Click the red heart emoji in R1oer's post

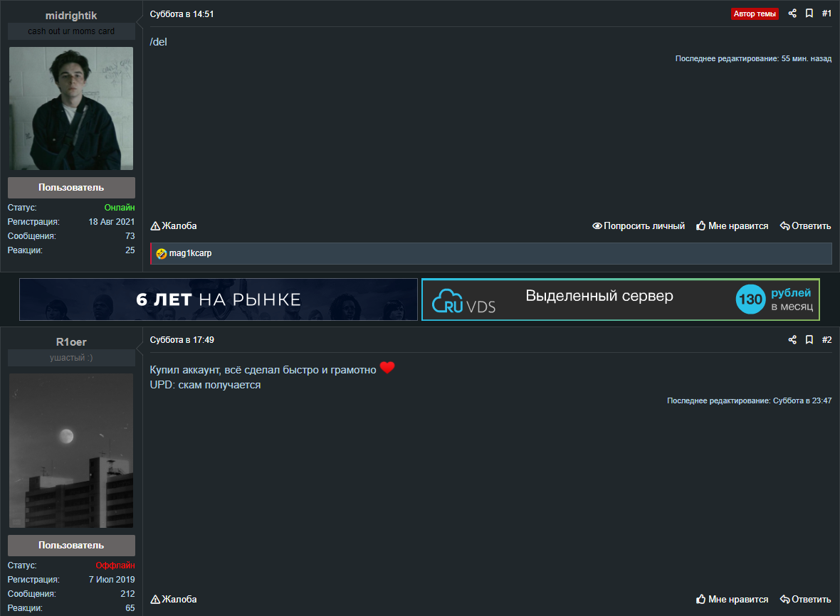387,368
